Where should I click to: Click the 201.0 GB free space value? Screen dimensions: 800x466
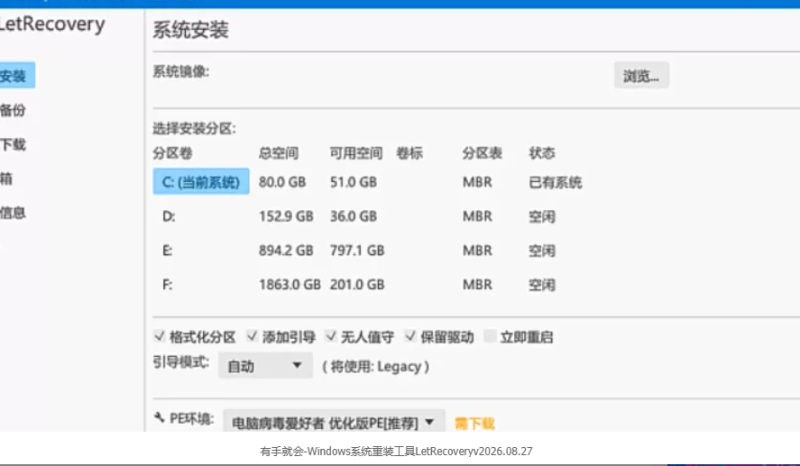tap(357, 285)
